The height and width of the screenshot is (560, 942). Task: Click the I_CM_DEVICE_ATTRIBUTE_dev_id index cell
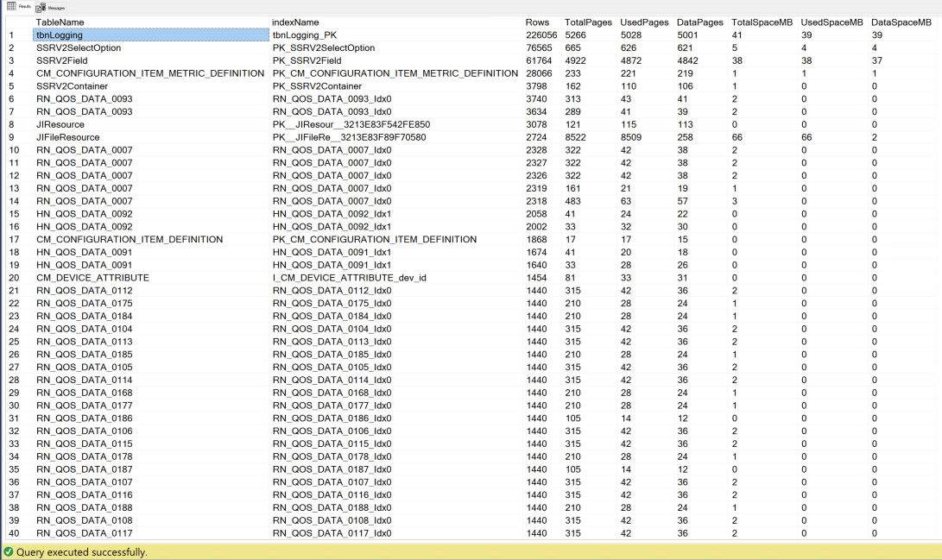pos(349,278)
